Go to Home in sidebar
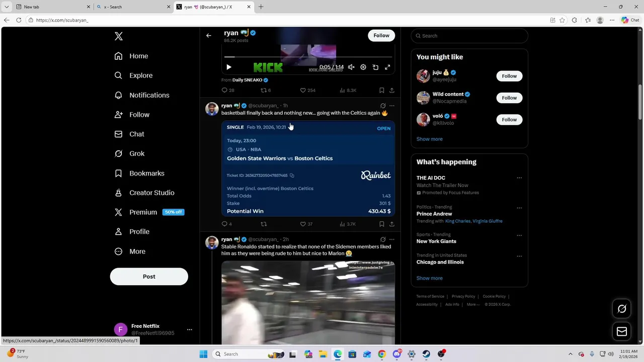This screenshot has width=644, height=362. click(131, 56)
